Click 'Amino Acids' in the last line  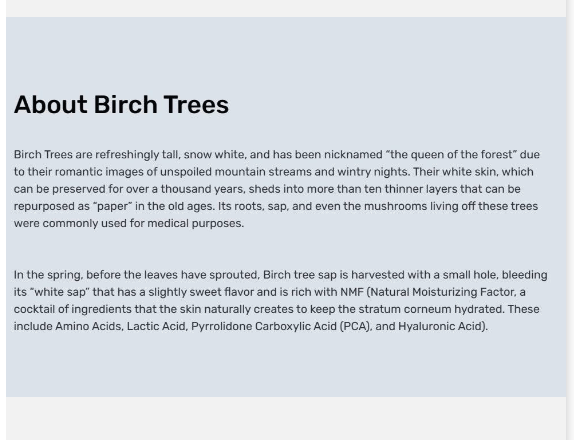[x=88, y=326]
